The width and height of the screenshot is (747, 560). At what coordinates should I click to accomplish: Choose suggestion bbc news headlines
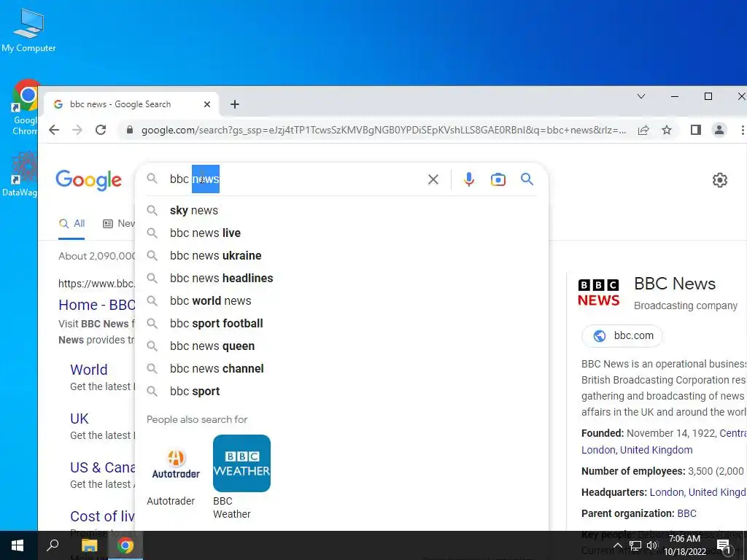click(x=341, y=278)
